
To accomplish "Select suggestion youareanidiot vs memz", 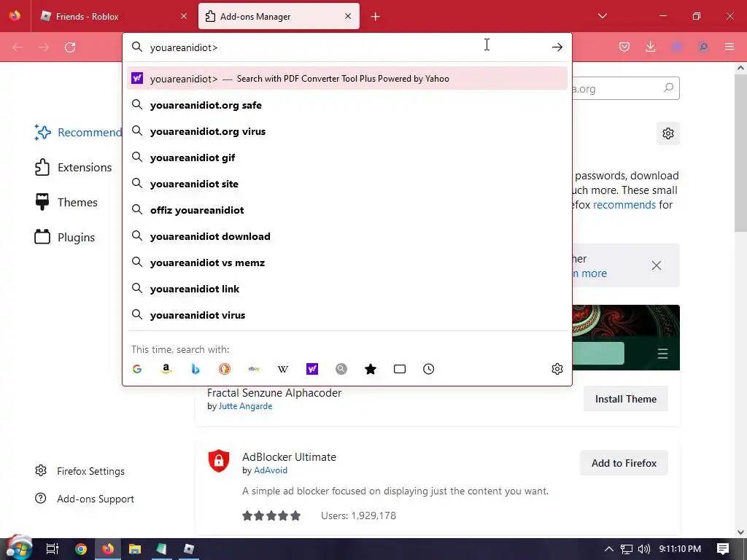I will click(x=347, y=262).
